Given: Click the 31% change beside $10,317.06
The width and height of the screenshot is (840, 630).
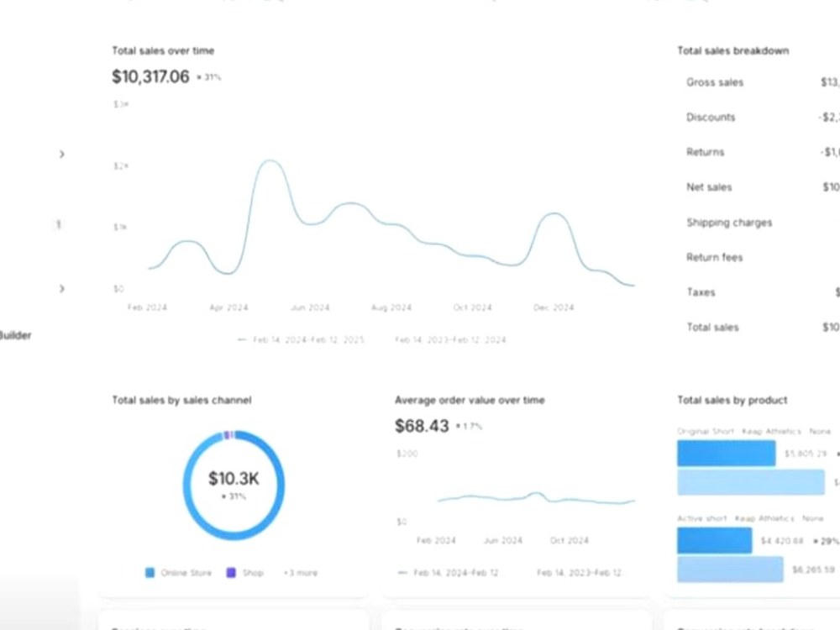Looking at the screenshot, I should pos(209,77).
